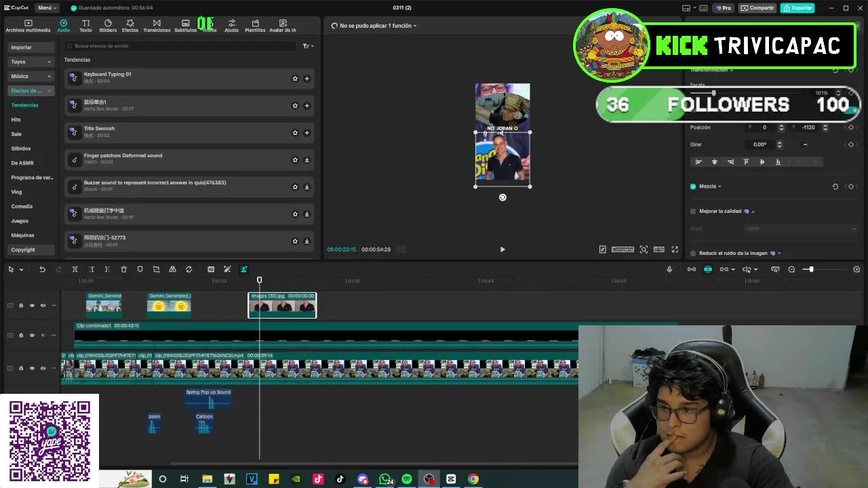Split clip at playhead
Image resolution: width=868 pixels, height=488 pixels.
[75, 269]
